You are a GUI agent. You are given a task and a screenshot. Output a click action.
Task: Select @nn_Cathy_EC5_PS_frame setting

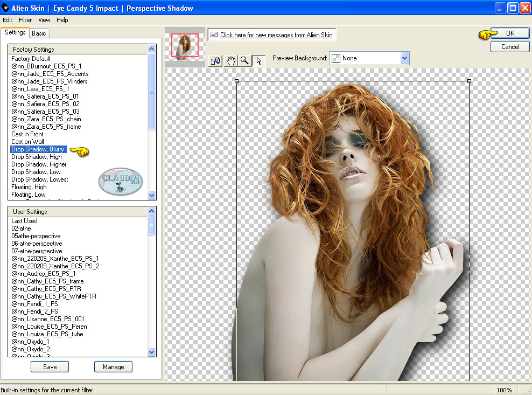[x=47, y=281]
